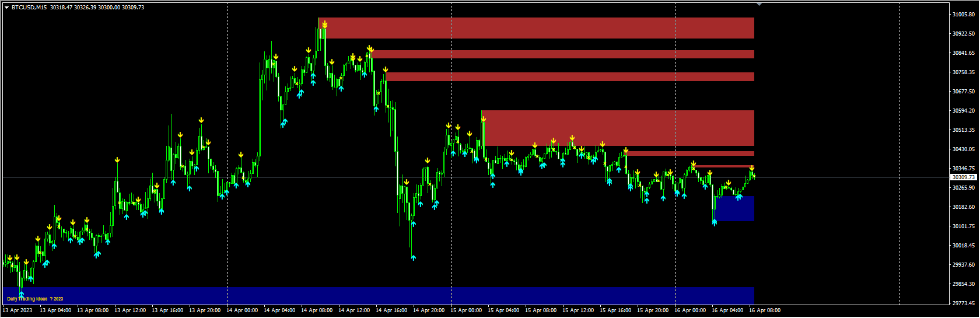Click time axis label 15 Apr 08:00
The image size is (980, 318).
pos(541,310)
